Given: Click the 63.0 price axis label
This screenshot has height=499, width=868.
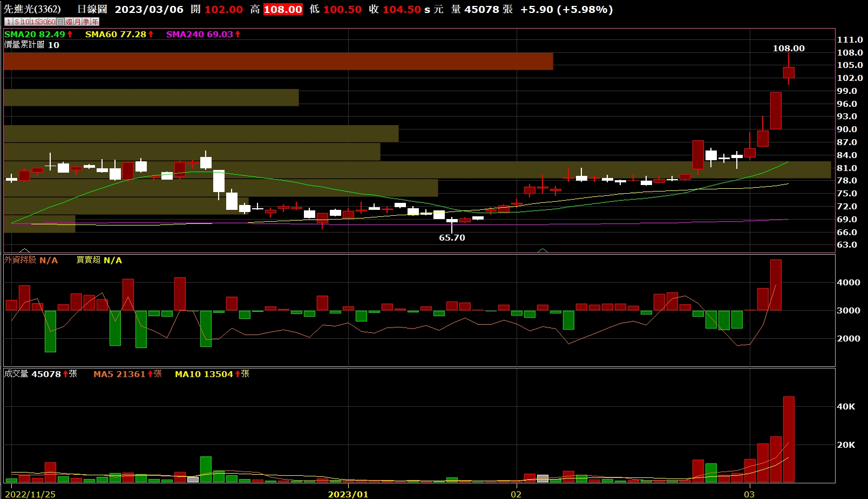Looking at the screenshot, I should (x=847, y=244).
